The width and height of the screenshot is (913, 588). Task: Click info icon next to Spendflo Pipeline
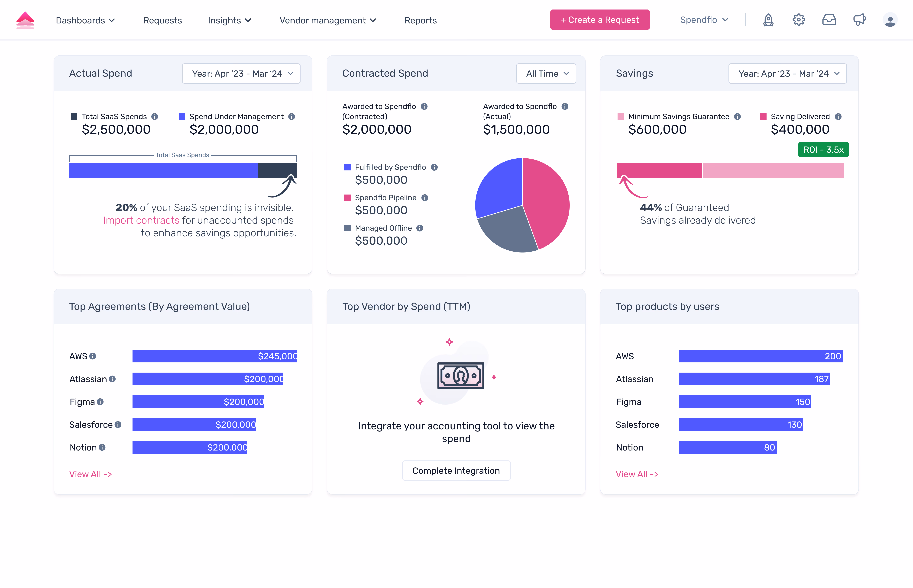coord(425,198)
